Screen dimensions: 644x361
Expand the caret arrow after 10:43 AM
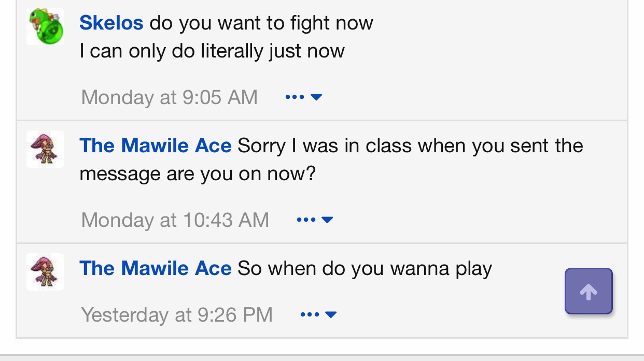327,220
